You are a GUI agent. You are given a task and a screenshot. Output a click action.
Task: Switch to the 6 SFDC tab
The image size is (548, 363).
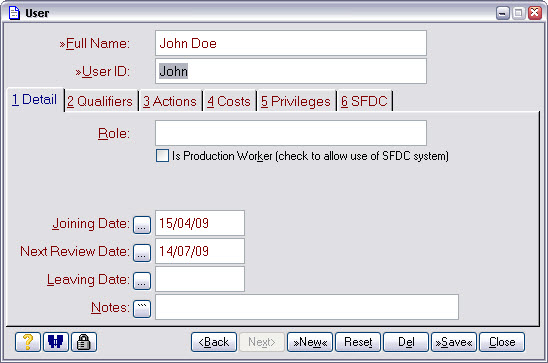tap(364, 101)
